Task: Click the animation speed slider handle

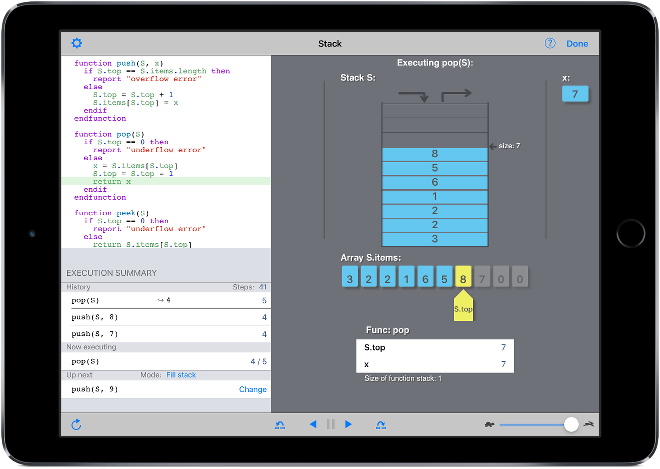Action: pyautogui.click(x=570, y=425)
